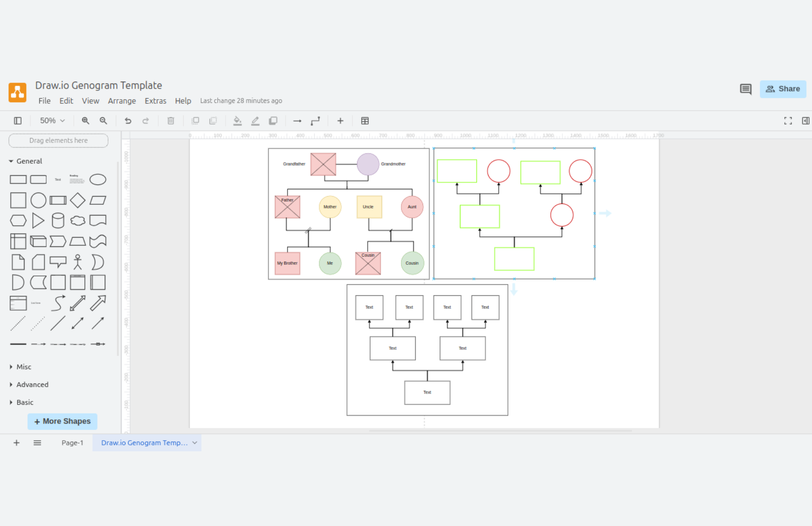The height and width of the screenshot is (526, 812).
Task: Select the diamond shape in General palette
Action: click(78, 200)
